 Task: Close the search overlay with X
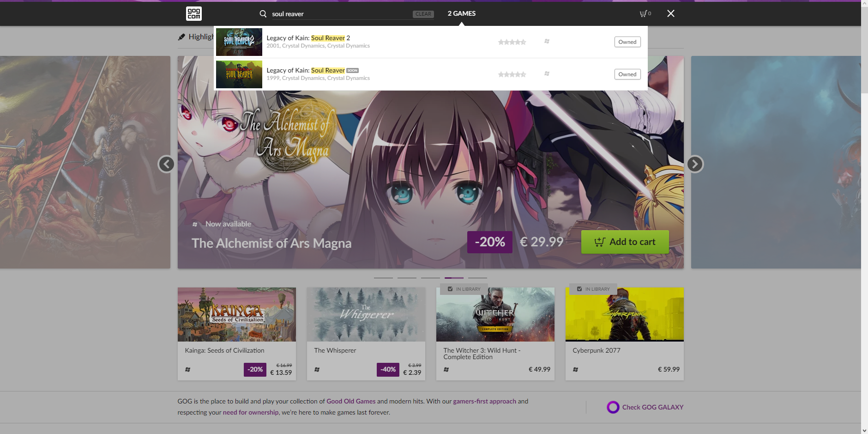tap(671, 13)
